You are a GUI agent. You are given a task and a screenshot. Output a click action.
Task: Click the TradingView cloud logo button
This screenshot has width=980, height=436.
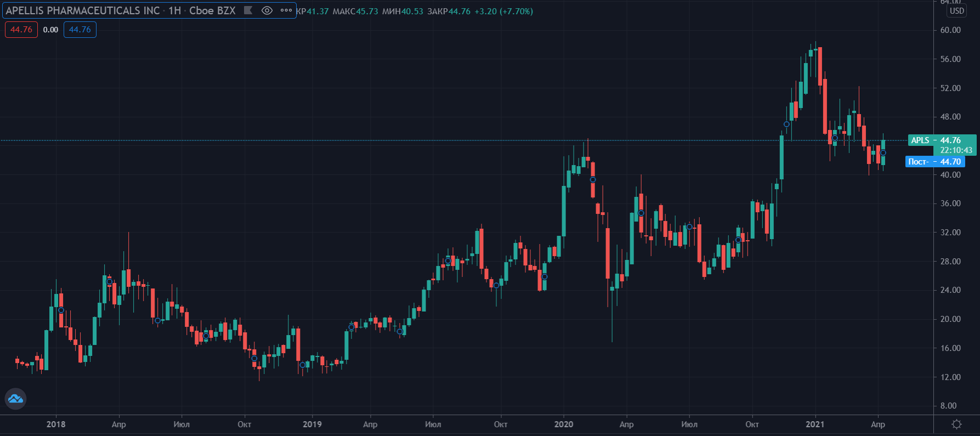15,399
